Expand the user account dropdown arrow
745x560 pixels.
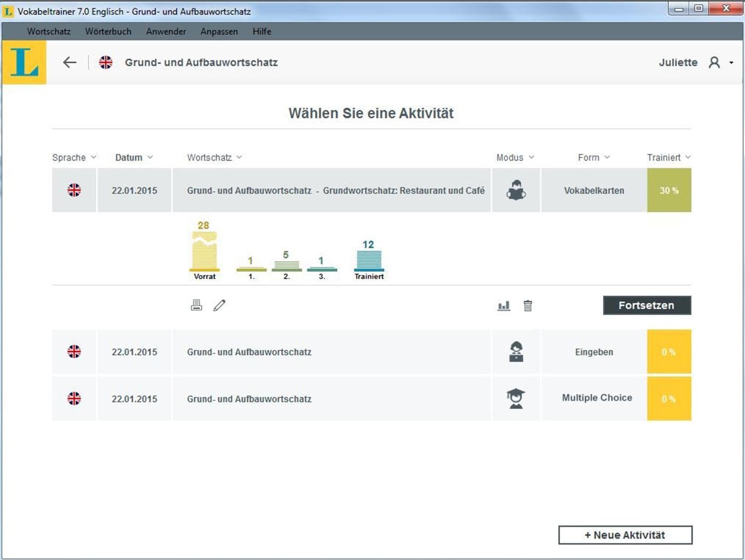tap(731, 63)
